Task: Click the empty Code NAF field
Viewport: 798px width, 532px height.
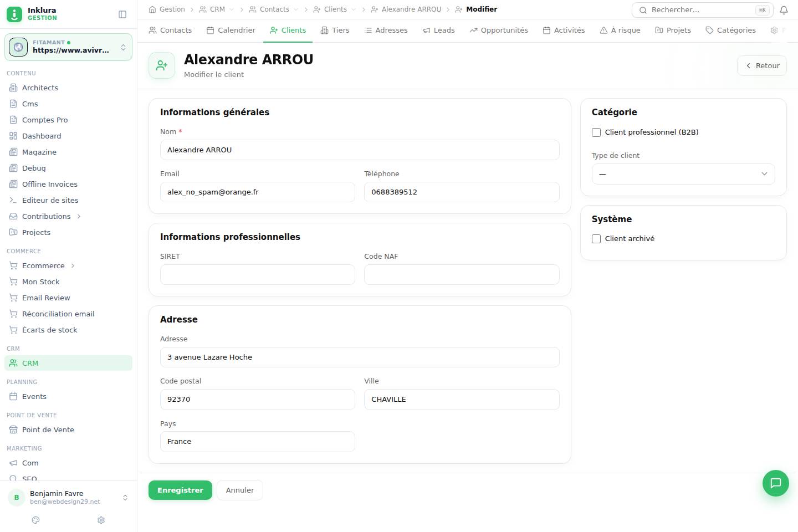Action: 462,275
